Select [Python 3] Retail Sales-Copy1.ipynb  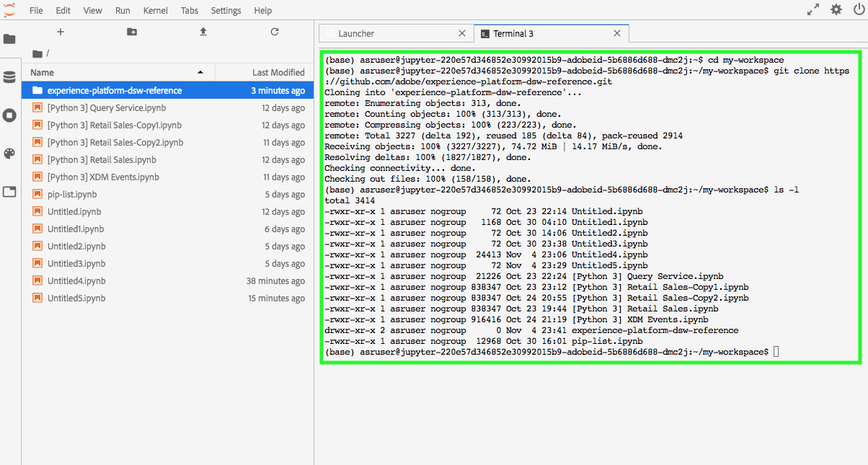[x=167, y=125]
